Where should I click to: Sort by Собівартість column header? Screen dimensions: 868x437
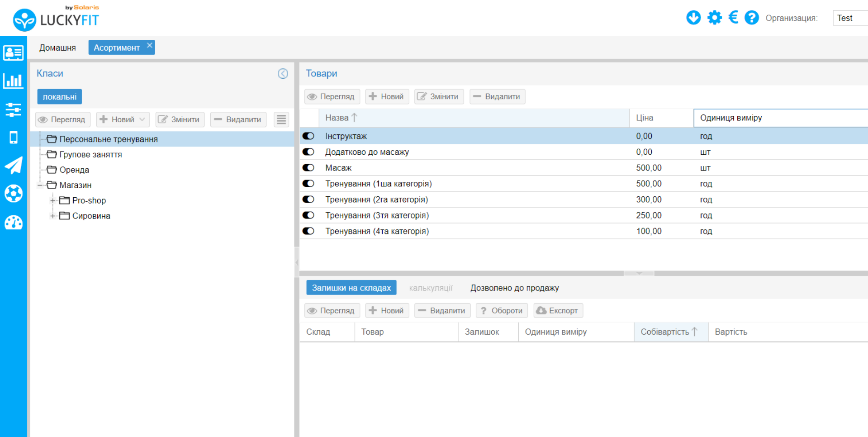(x=671, y=332)
